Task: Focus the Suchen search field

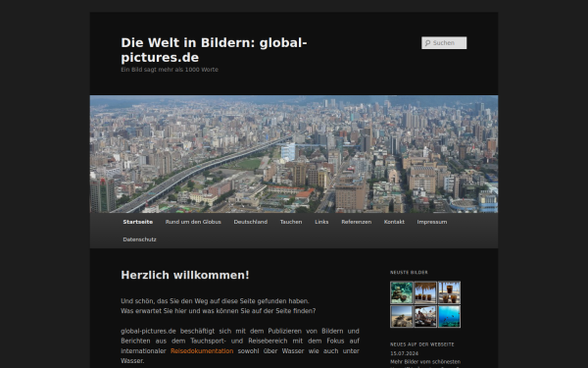Action: pyautogui.click(x=444, y=43)
